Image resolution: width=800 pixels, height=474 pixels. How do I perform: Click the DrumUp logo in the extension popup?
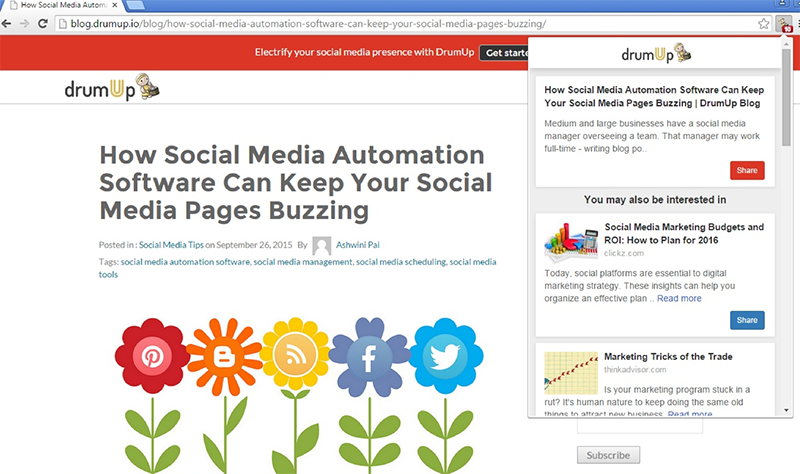[656, 53]
